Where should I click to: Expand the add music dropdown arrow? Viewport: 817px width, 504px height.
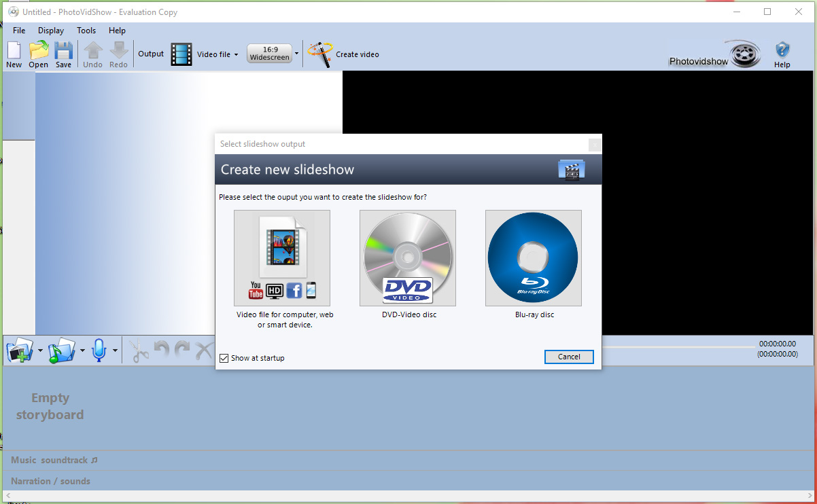click(x=82, y=351)
